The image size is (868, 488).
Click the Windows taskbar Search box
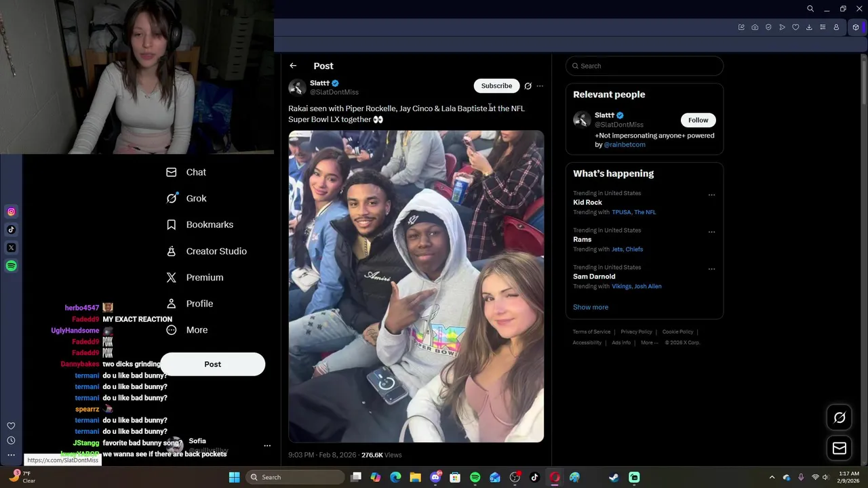(x=295, y=477)
